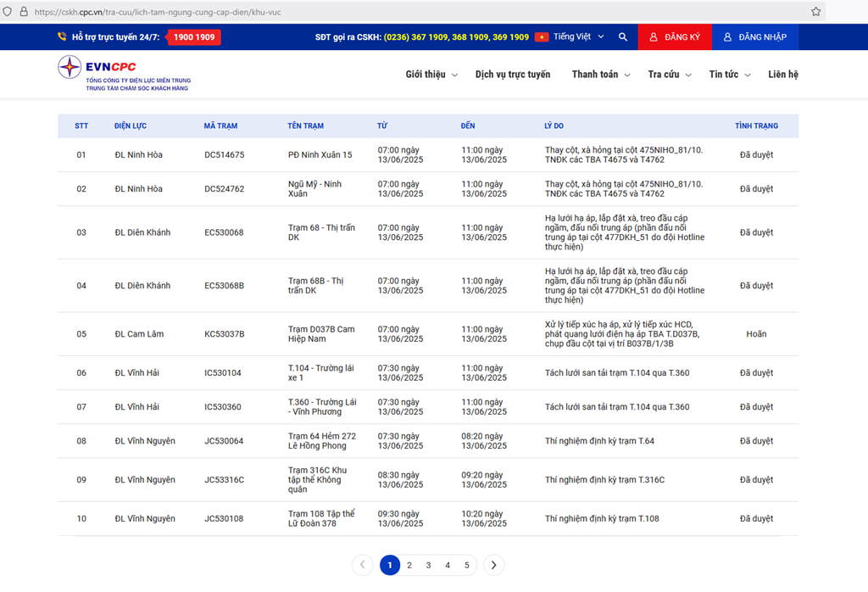
Task: Click station code DC514675
Action: pos(224,154)
